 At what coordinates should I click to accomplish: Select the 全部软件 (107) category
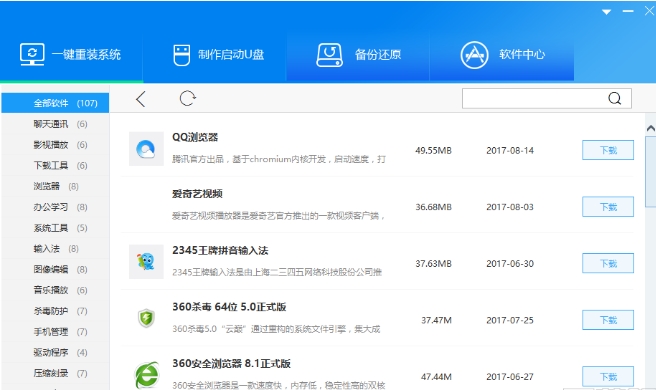pyautogui.click(x=55, y=103)
